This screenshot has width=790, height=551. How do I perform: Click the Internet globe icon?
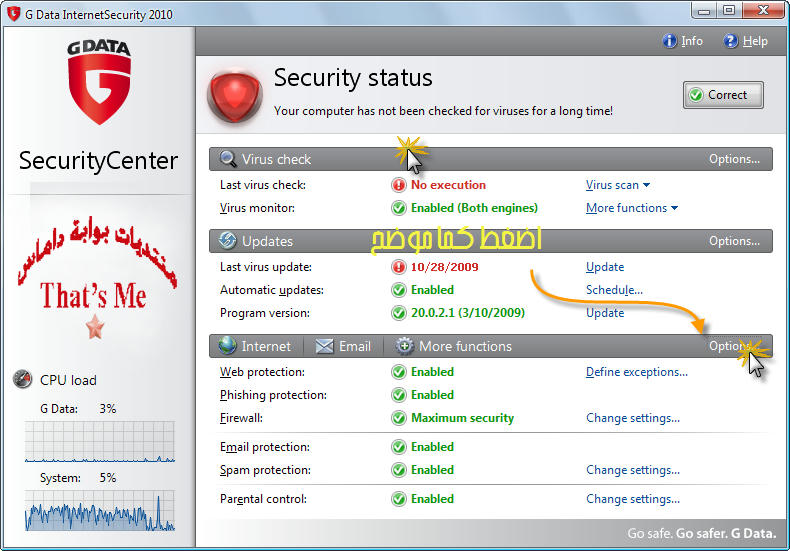[228, 346]
